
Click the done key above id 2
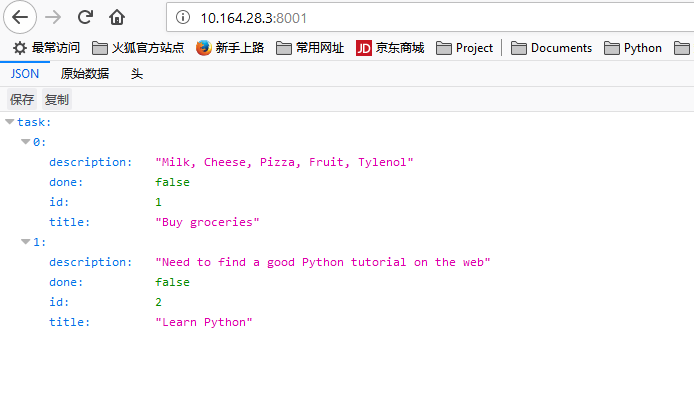(x=66, y=282)
